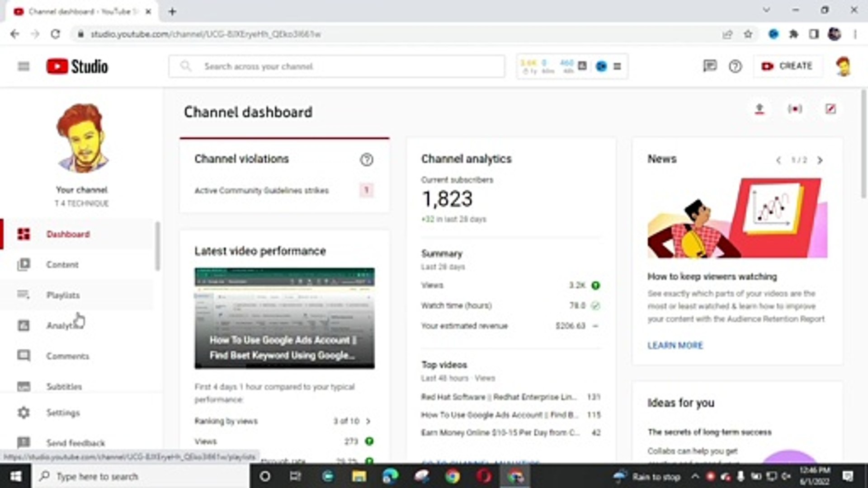
Task: Open Google Chrome from the taskbar
Action: 454,476
